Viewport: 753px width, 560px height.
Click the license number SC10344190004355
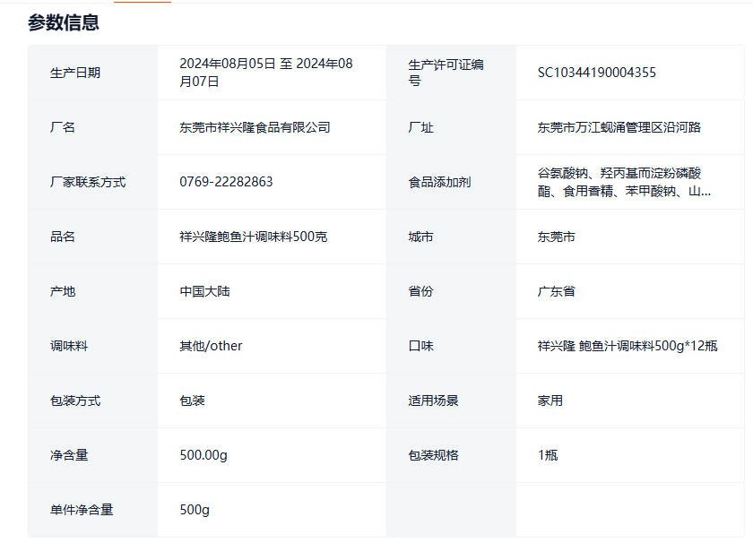click(596, 73)
